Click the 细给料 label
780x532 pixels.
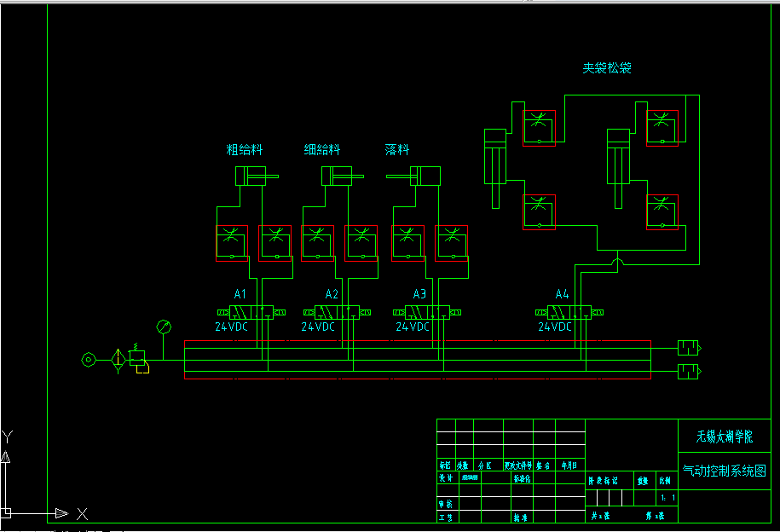click(322, 149)
